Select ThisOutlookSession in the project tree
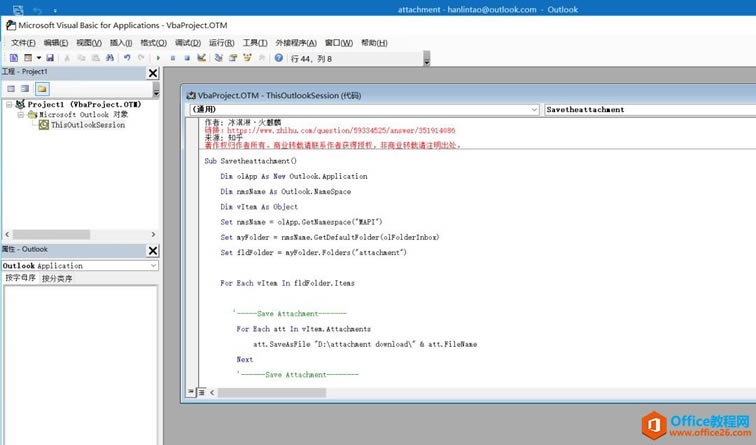Viewport: 756px width, 445px height. pos(88,125)
